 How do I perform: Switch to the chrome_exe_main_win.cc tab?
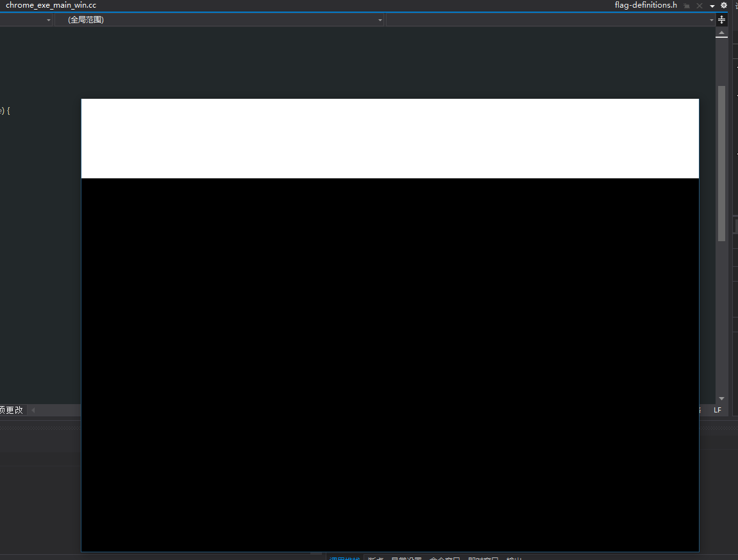[x=51, y=5]
